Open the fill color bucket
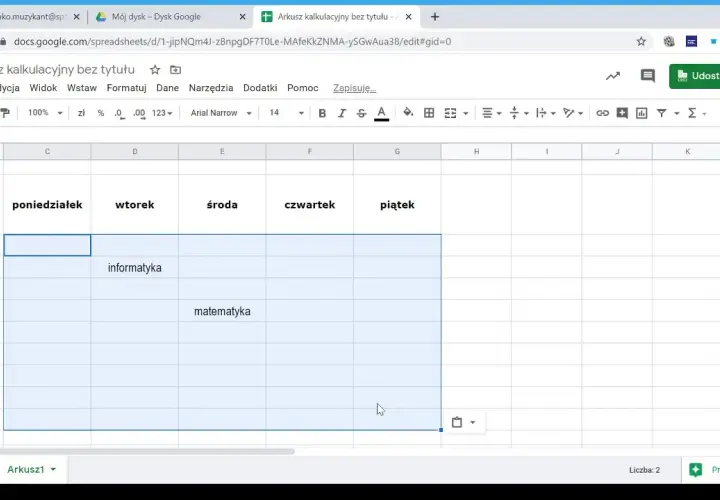Viewport: 720px width, 500px height. click(x=408, y=112)
